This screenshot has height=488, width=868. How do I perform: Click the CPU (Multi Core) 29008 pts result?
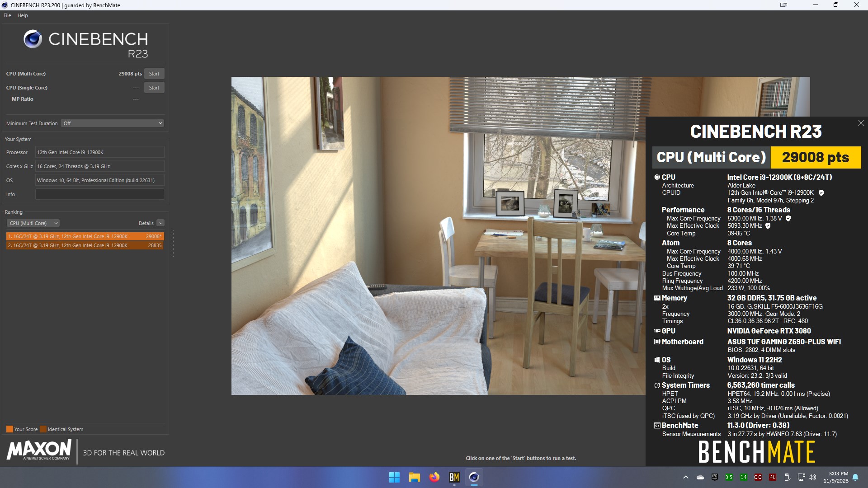coord(130,74)
